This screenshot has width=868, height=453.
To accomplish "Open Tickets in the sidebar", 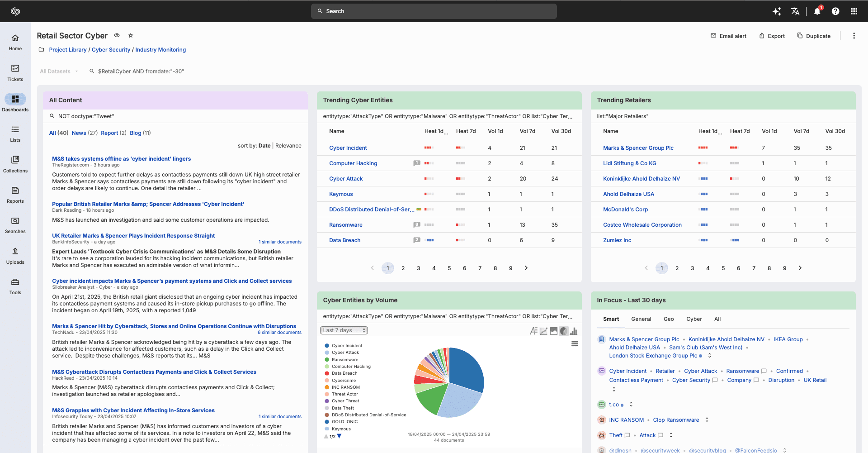I will click(x=15, y=73).
